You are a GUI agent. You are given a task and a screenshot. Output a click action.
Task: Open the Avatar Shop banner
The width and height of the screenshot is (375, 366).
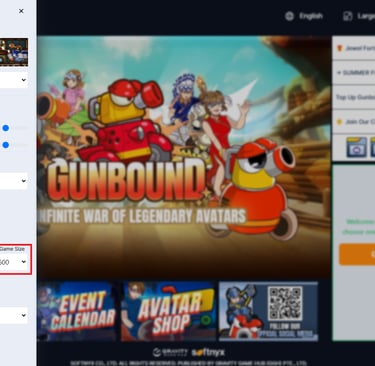click(x=168, y=311)
